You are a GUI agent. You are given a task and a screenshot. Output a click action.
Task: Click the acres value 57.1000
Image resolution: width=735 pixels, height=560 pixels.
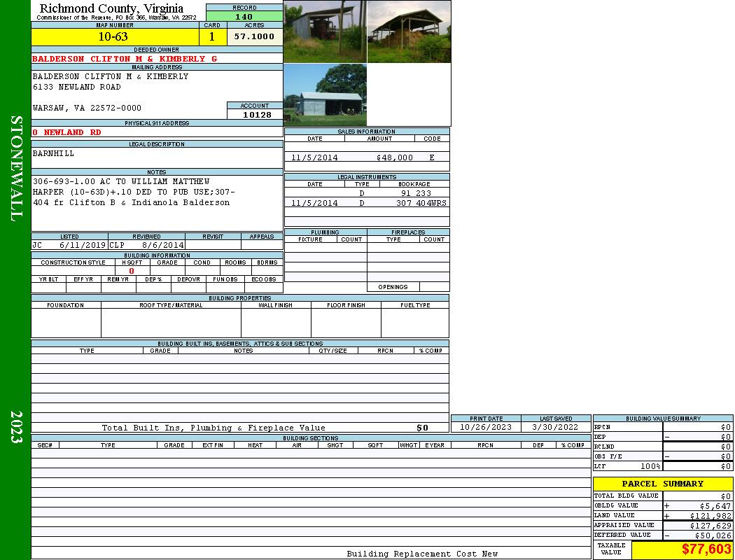(254, 37)
